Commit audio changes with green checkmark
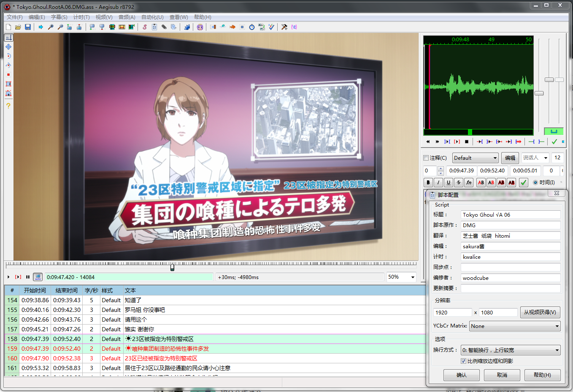Screen dimensions: 573x392 554,142
